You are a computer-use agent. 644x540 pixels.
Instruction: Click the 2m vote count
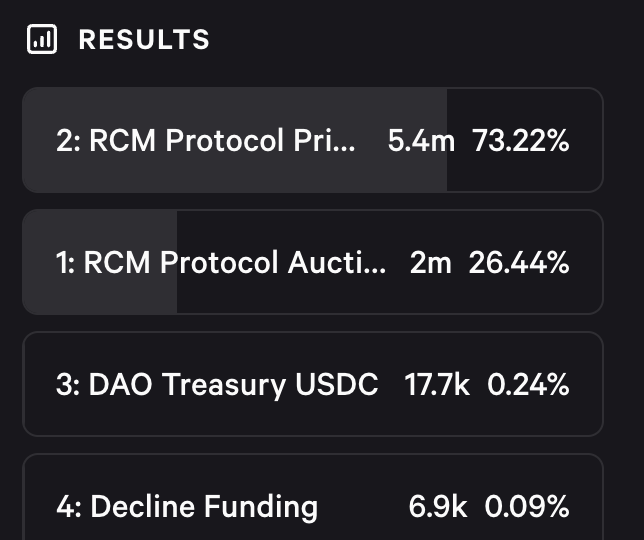pos(430,263)
